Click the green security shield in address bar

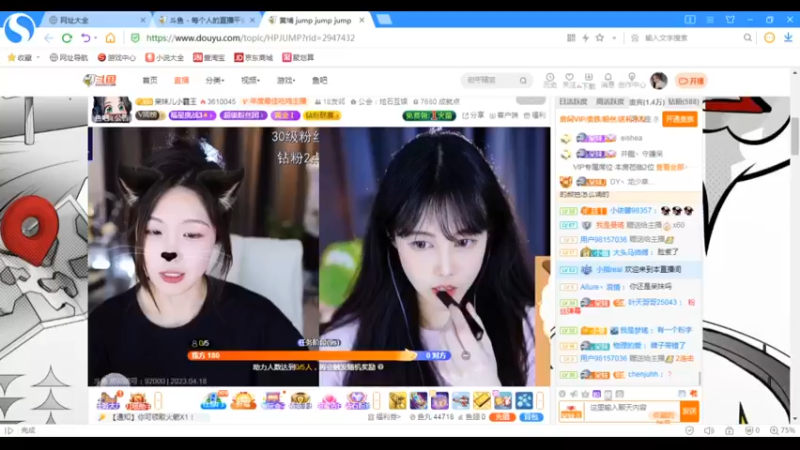pos(135,38)
